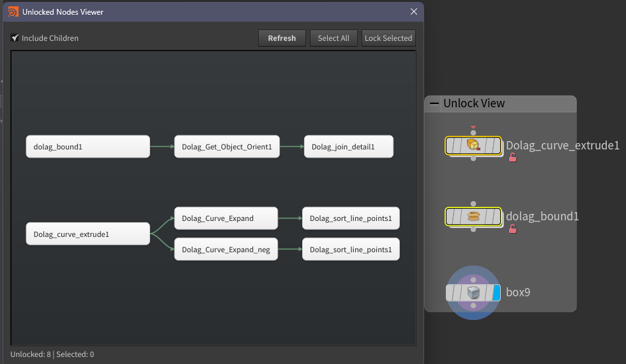Collapse the Unlock View network box

(x=434, y=103)
